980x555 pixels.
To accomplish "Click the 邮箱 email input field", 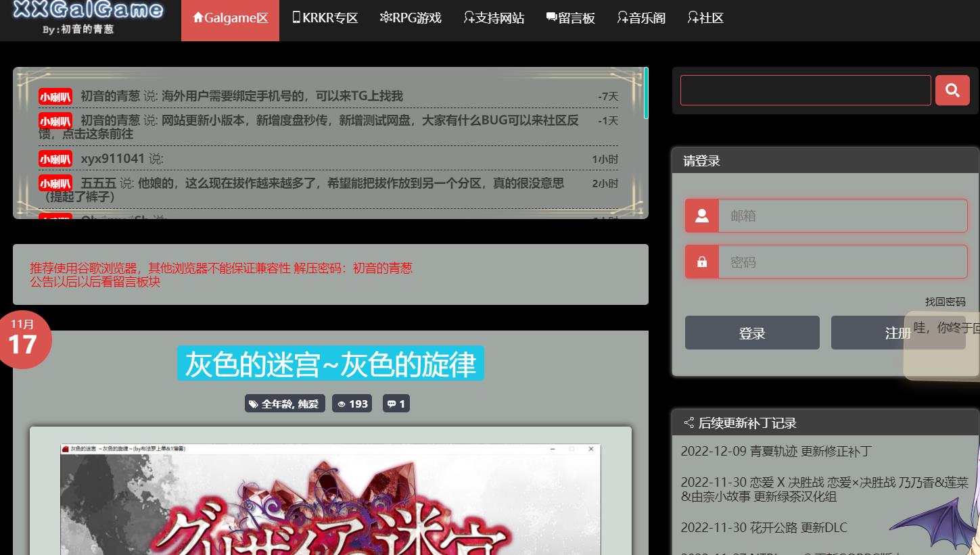I will click(843, 216).
